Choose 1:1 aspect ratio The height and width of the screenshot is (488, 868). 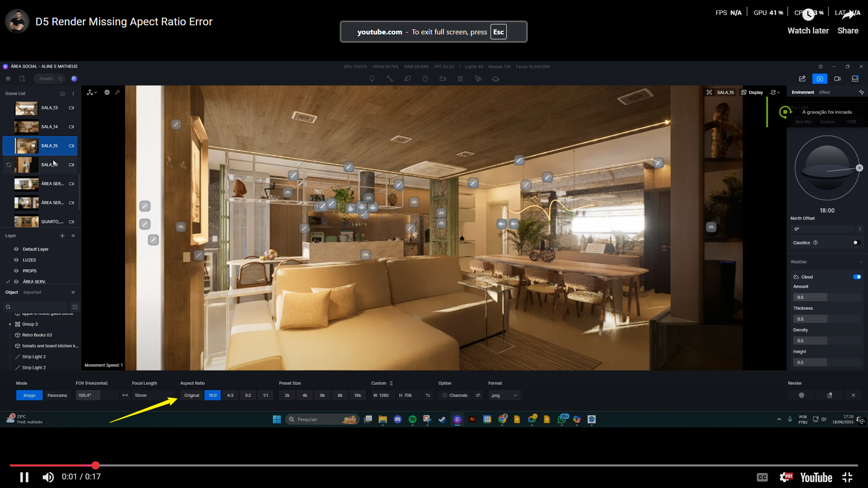pyautogui.click(x=265, y=395)
